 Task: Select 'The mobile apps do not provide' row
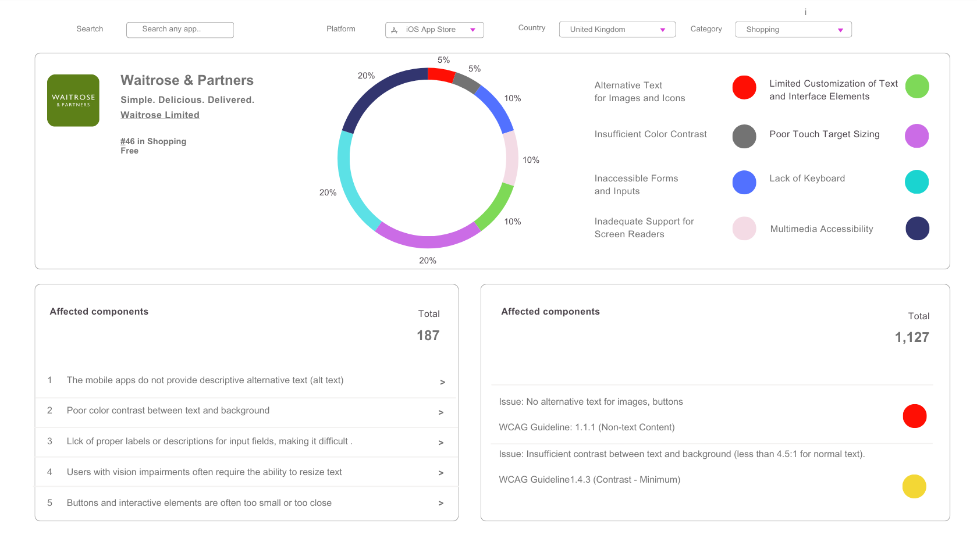pos(247,381)
